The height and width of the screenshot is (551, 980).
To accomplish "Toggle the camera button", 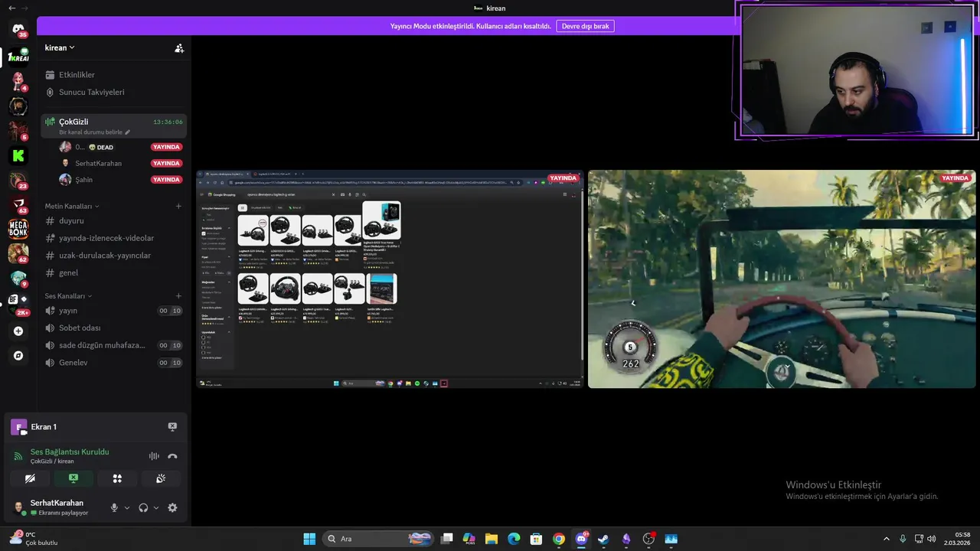I will click(x=30, y=478).
